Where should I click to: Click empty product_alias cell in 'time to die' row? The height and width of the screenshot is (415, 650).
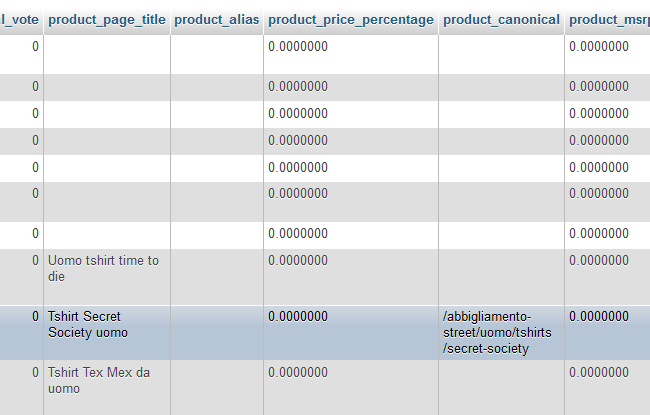(x=217, y=276)
